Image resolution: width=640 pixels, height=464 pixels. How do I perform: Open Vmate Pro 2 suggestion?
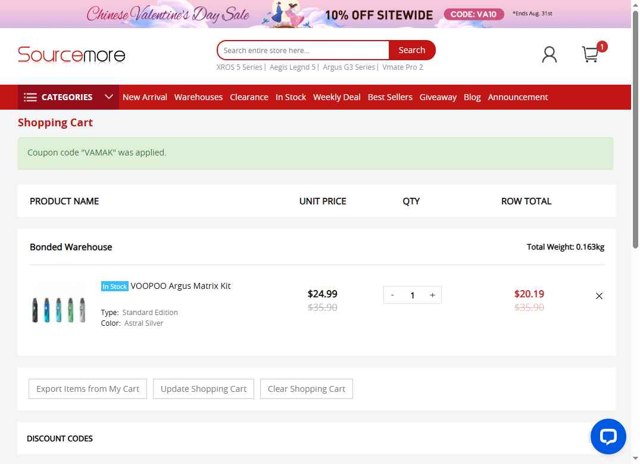point(402,67)
